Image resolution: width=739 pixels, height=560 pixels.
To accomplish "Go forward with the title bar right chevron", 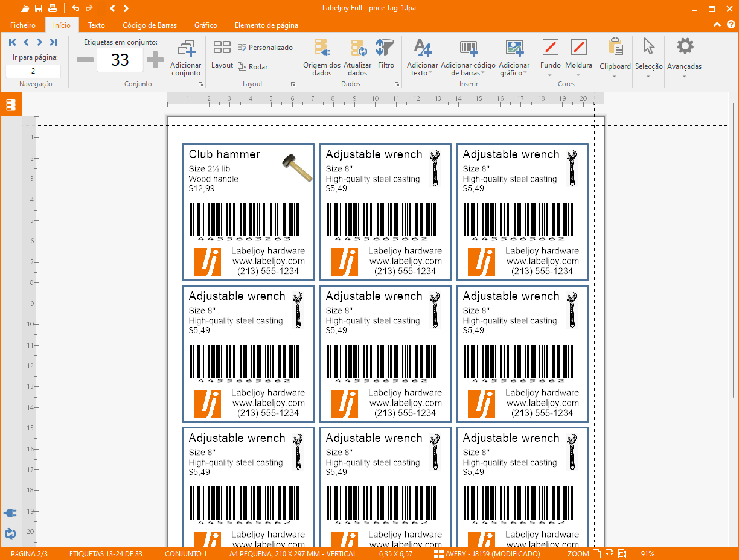I will point(126,8).
